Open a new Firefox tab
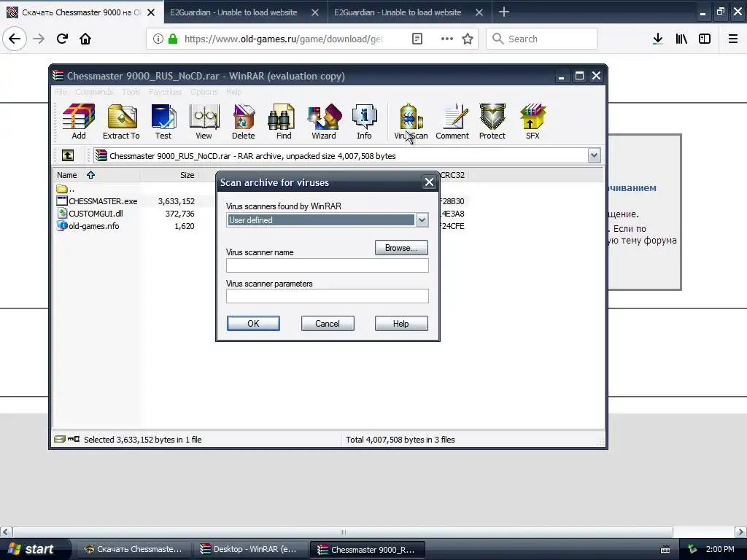The width and height of the screenshot is (747, 560). (503, 12)
